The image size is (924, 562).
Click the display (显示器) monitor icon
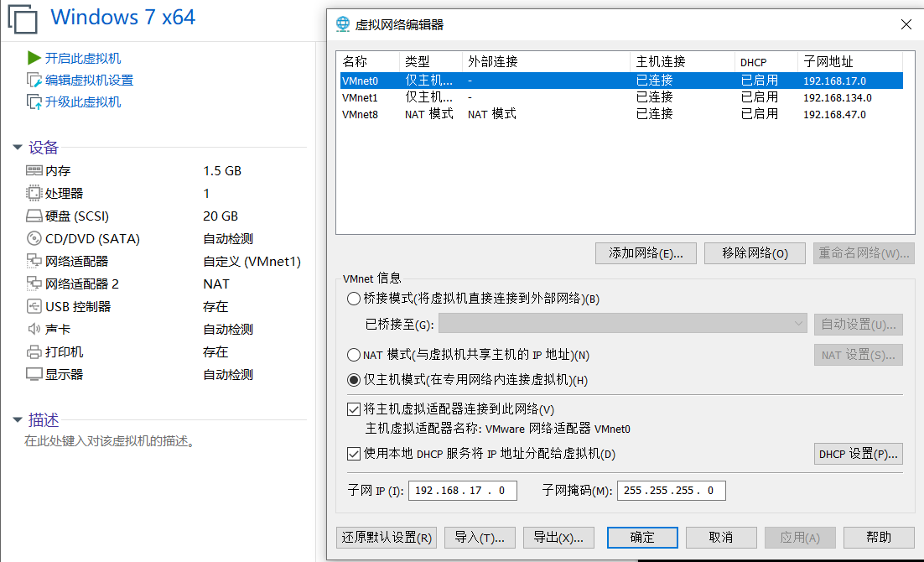click(x=34, y=374)
